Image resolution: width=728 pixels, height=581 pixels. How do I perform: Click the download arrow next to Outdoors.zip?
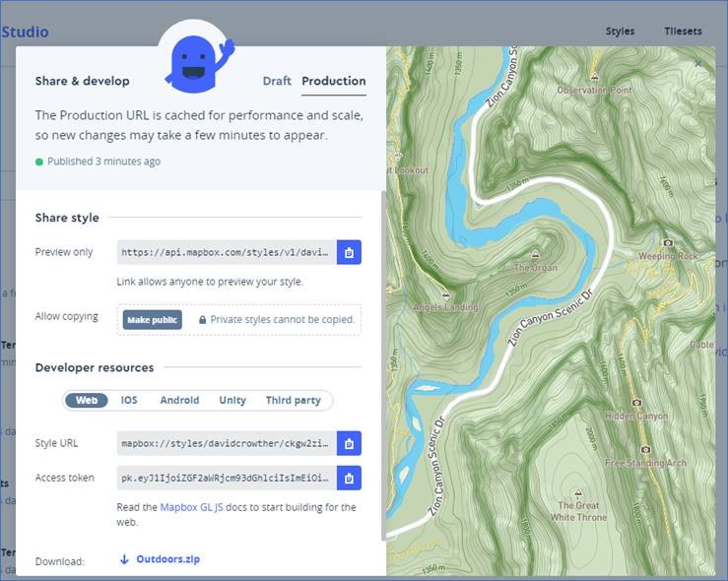tap(124, 559)
